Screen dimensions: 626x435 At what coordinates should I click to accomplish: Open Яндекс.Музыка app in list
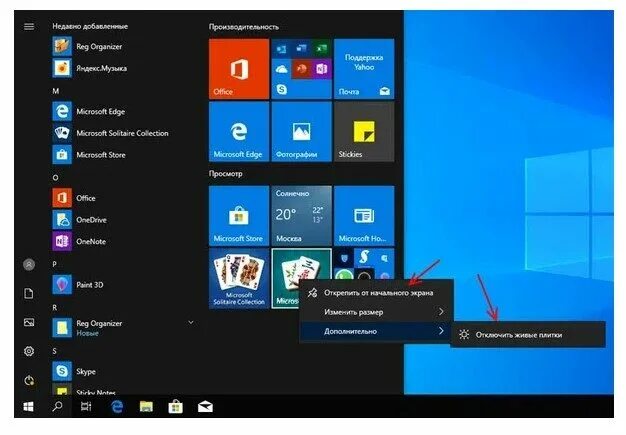pos(102,68)
